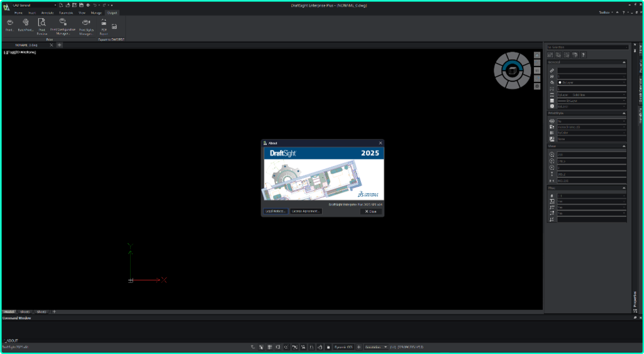Click the Open file icon in quick access toolbar
Image resolution: width=644 pixels, height=354 pixels.
(x=68, y=5)
